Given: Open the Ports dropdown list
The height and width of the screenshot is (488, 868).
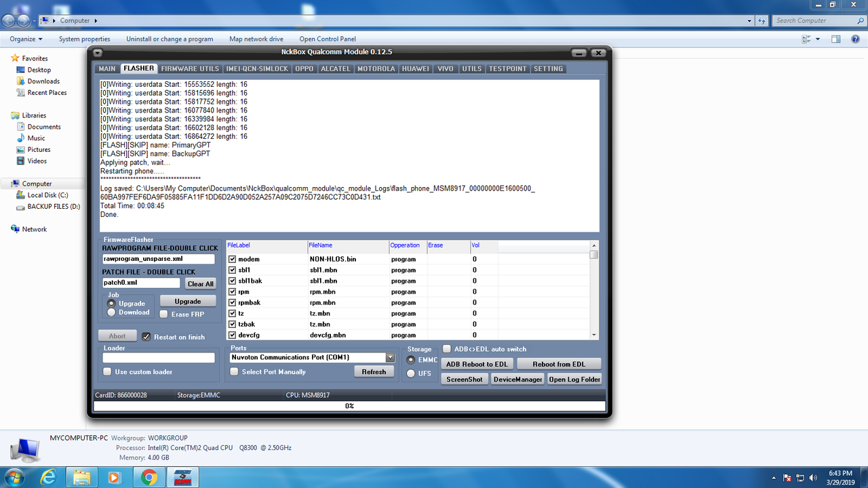Looking at the screenshot, I should click(390, 357).
